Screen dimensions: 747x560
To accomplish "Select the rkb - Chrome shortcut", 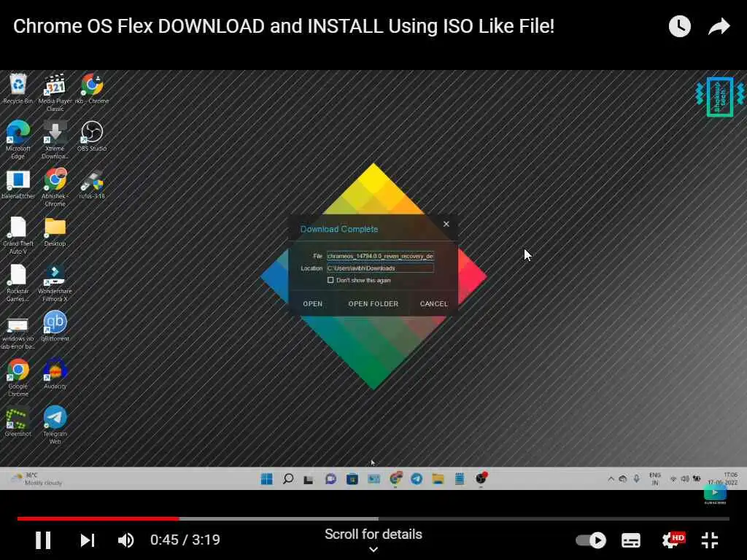I will click(92, 89).
